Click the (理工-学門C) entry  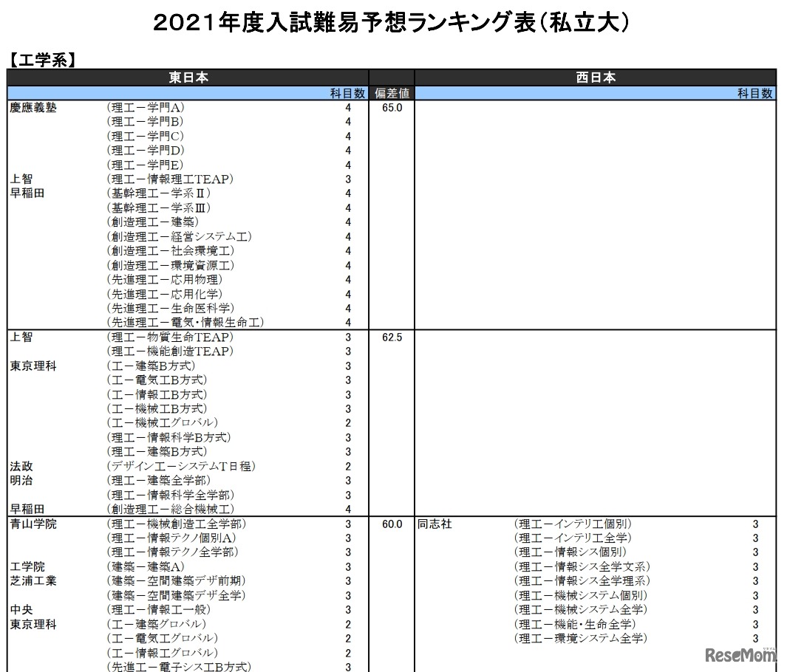point(145,136)
